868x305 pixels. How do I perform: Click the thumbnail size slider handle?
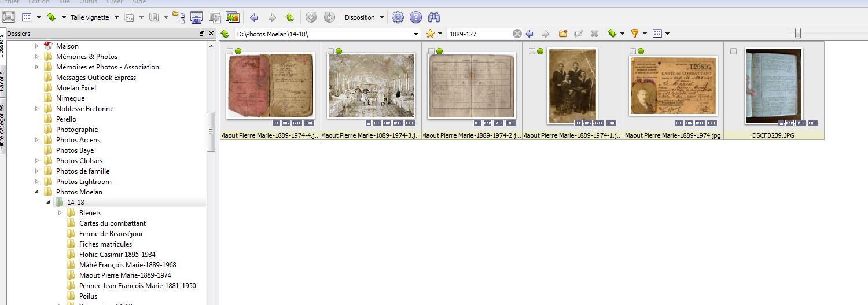[798, 34]
